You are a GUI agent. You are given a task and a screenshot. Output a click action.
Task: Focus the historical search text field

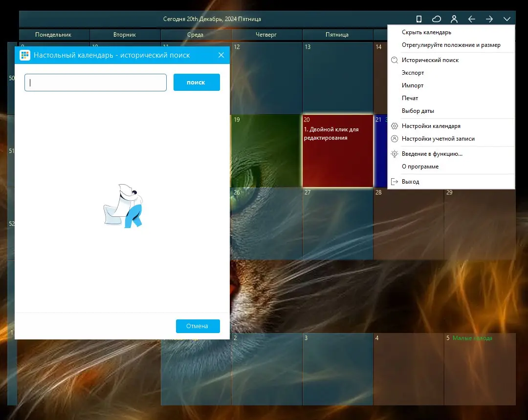click(x=95, y=83)
